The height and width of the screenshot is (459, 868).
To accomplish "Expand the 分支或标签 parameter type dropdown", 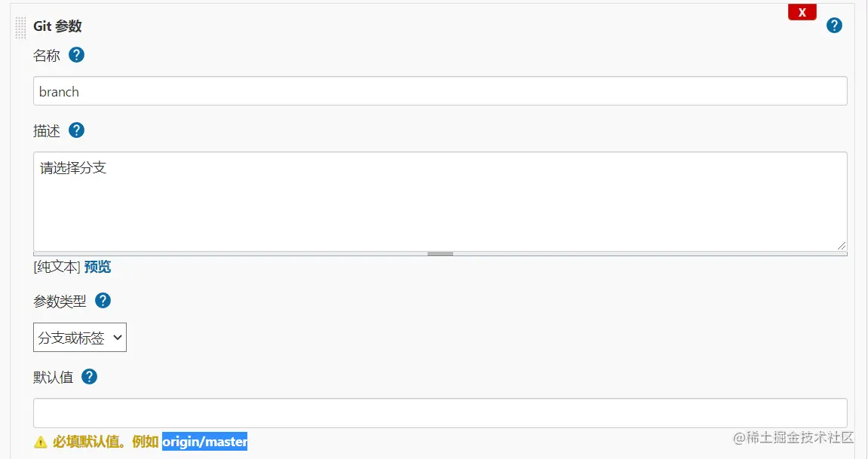I will pos(80,338).
